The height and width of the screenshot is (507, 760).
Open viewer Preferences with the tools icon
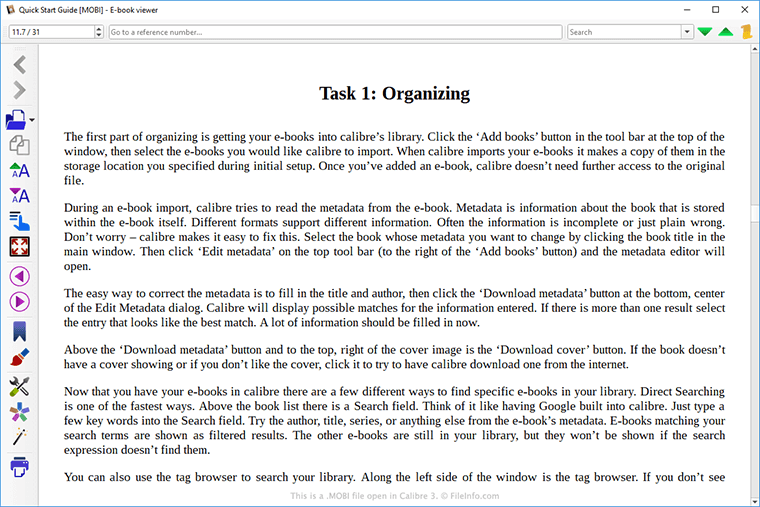(19, 386)
